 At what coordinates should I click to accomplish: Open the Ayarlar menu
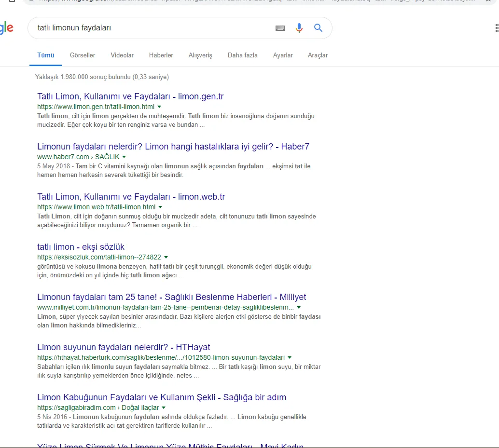point(283,55)
